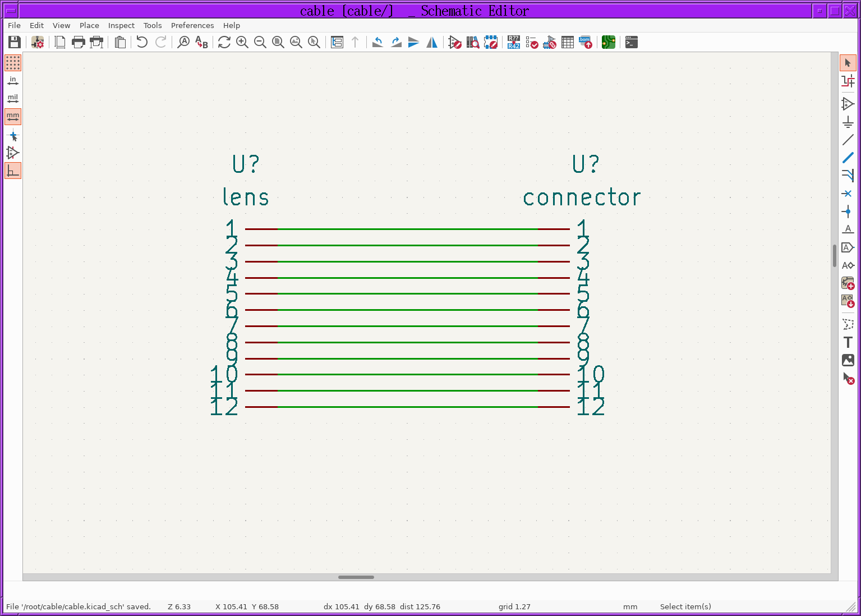The image size is (861, 616).
Task: Run the Electrical Rules Checker
Action: click(x=531, y=42)
